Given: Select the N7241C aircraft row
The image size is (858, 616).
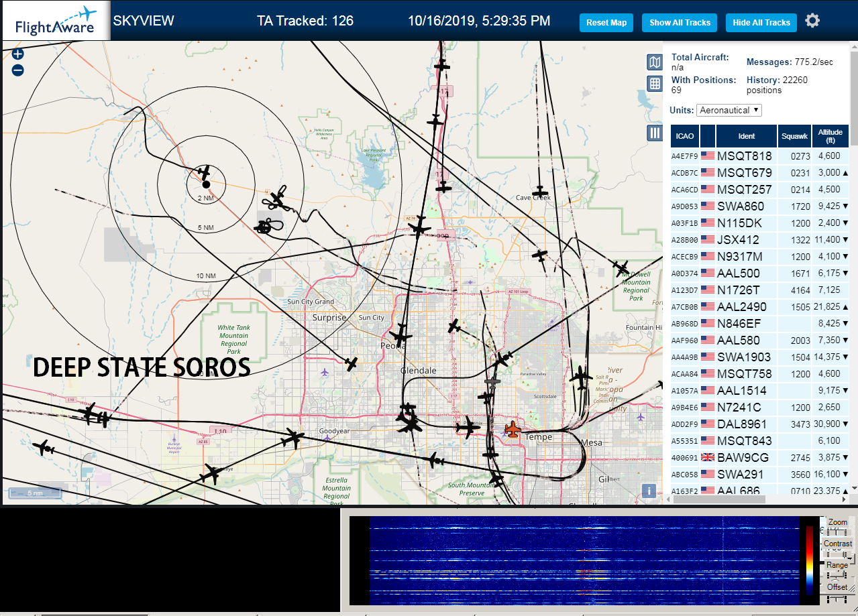Looking at the screenshot, I should [x=759, y=407].
